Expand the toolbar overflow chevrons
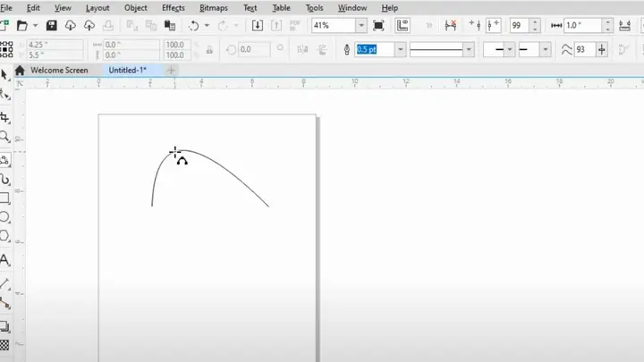 coord(429,25)
